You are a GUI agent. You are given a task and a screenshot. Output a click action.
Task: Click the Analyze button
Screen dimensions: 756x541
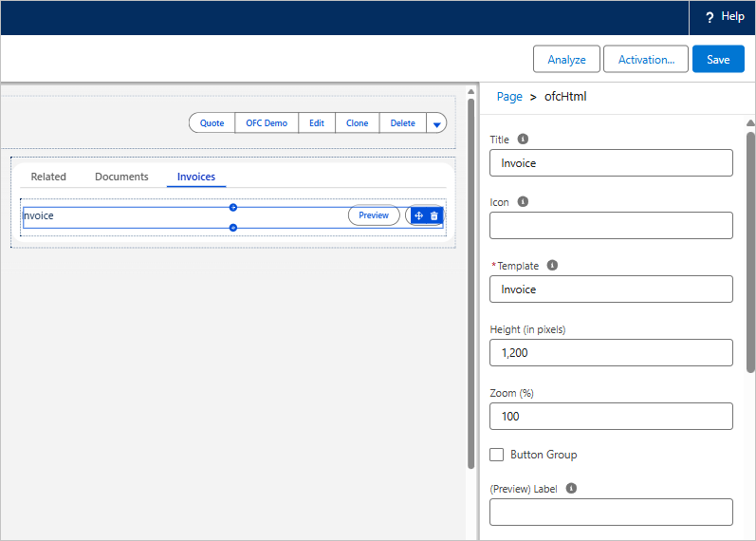pyautogui.click(x=566, y=60)
